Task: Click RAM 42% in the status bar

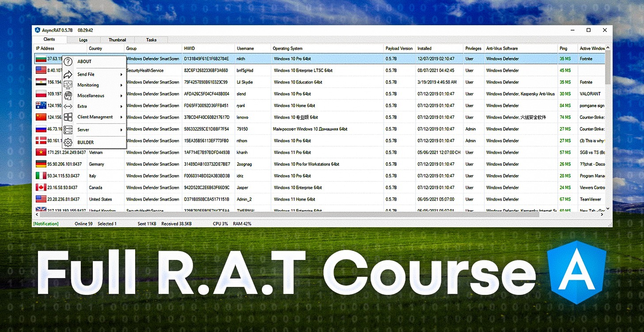Action: (x=242, y=224)
